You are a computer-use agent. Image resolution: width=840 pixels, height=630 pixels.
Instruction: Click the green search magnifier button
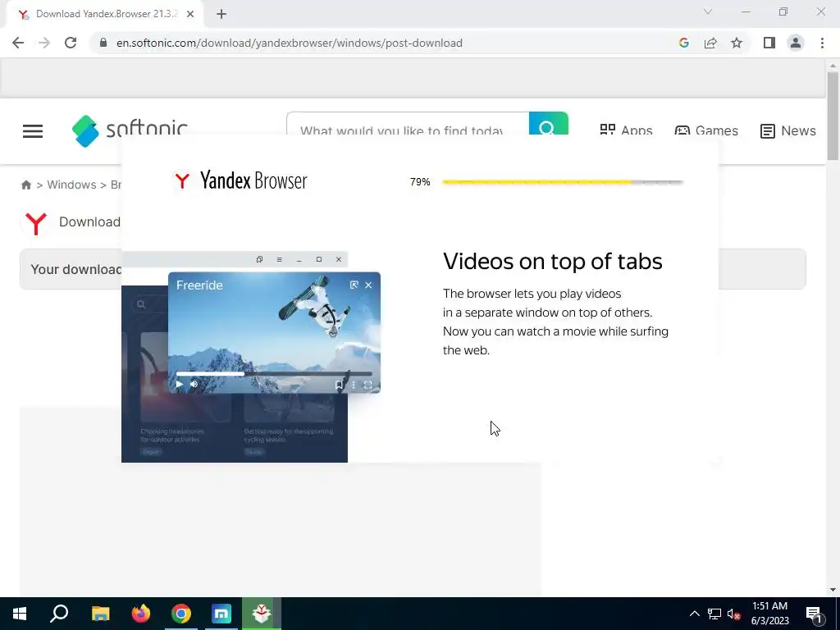(548, 124)
